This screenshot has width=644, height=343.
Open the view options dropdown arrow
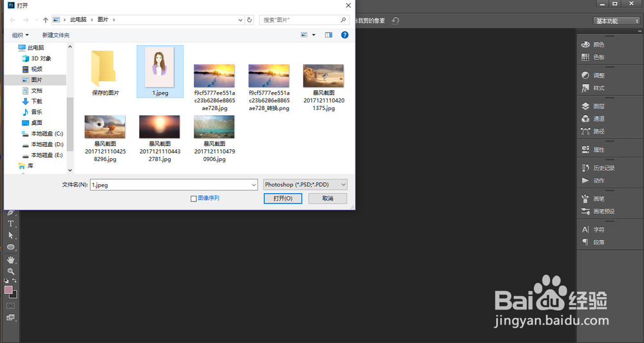pos(314,35)
